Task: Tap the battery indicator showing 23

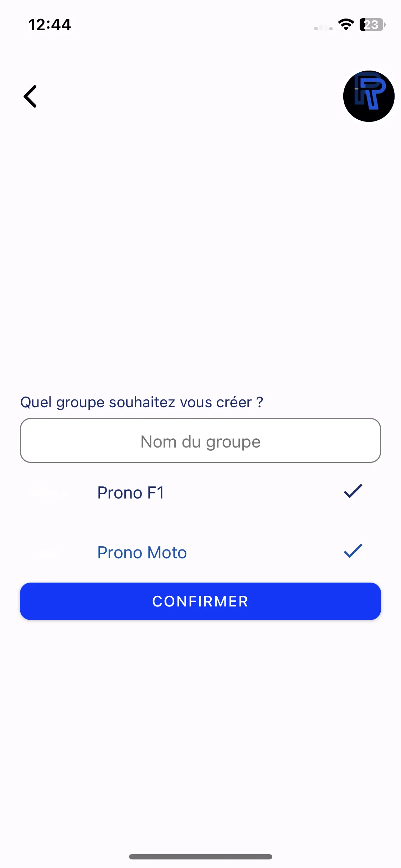Action: coord(372,25)
